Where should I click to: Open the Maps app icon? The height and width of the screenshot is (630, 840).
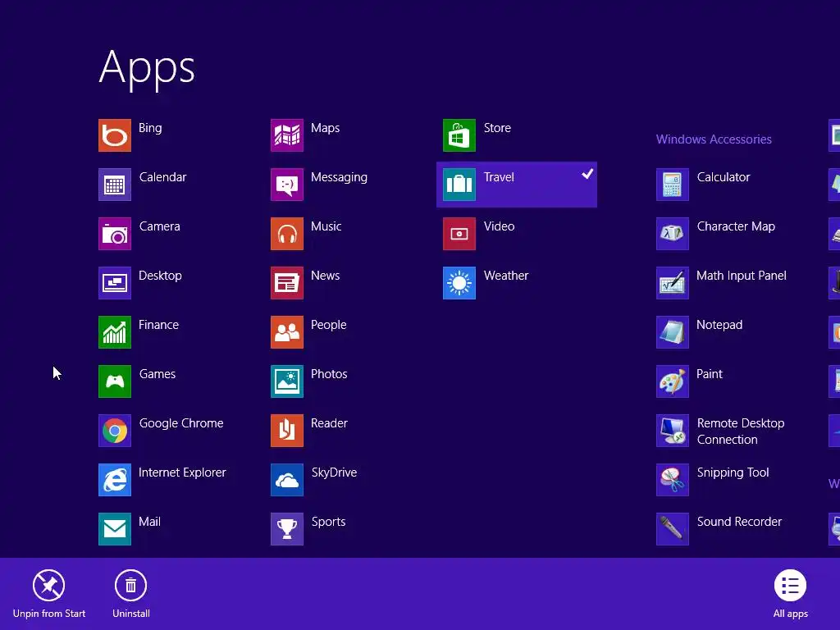[287, 135]
